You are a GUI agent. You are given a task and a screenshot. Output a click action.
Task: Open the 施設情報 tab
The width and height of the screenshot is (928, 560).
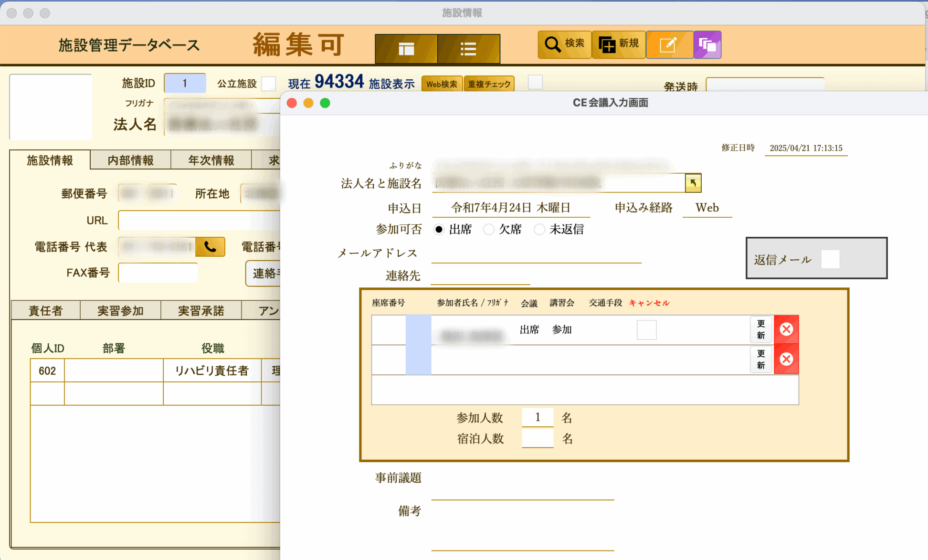(50, 160)
